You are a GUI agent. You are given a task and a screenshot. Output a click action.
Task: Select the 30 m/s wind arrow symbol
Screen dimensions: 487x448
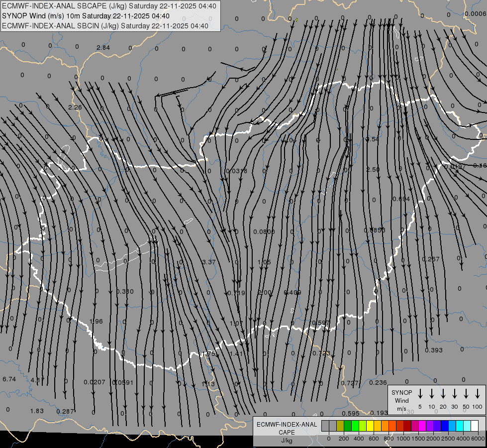coord(455,394)
